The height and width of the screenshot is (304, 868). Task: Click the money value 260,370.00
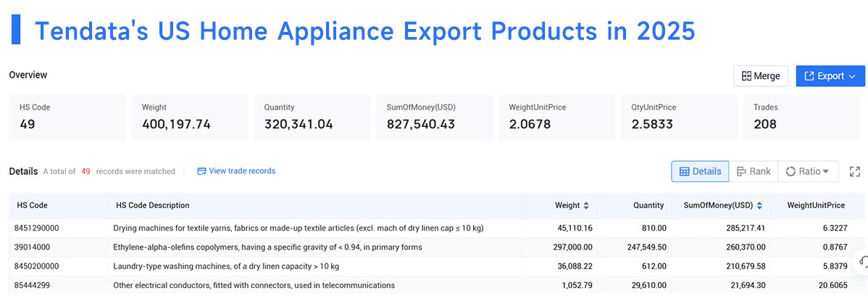pyautogui.click(x=746, y=247)
